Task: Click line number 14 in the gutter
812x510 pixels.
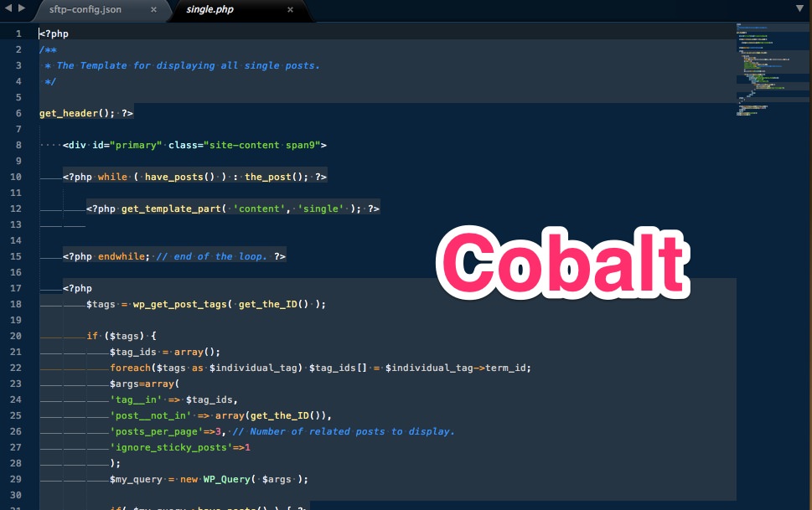Action: 16,240
